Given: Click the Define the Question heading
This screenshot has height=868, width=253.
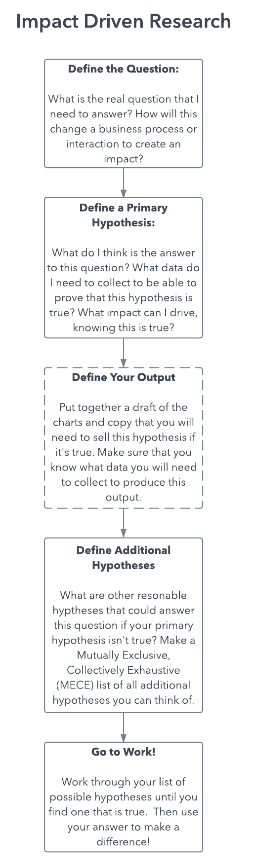Looking at the screenshot, I should pyautogui.click(x=124, y=69).
